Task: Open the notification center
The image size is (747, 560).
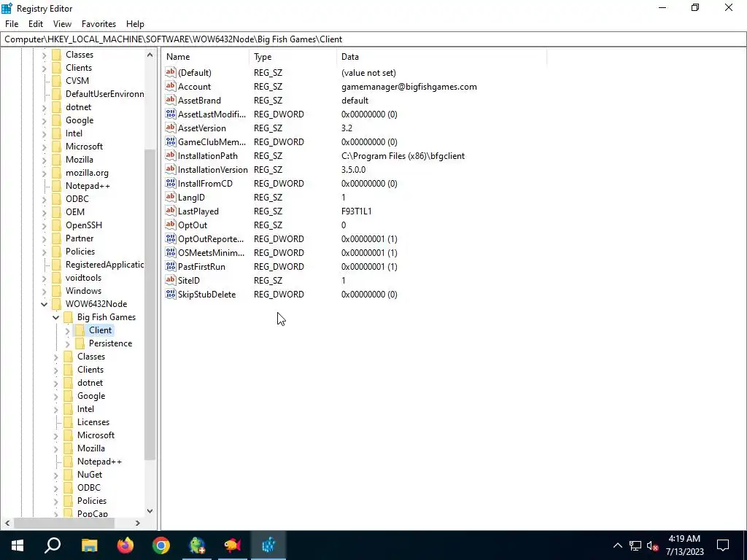Action: point(723,545)
